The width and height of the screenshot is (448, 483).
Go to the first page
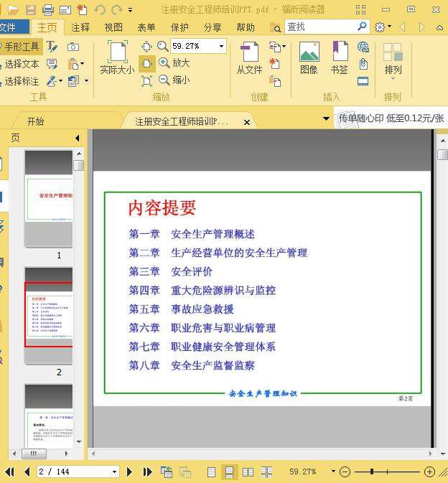[x=9, y=472]
